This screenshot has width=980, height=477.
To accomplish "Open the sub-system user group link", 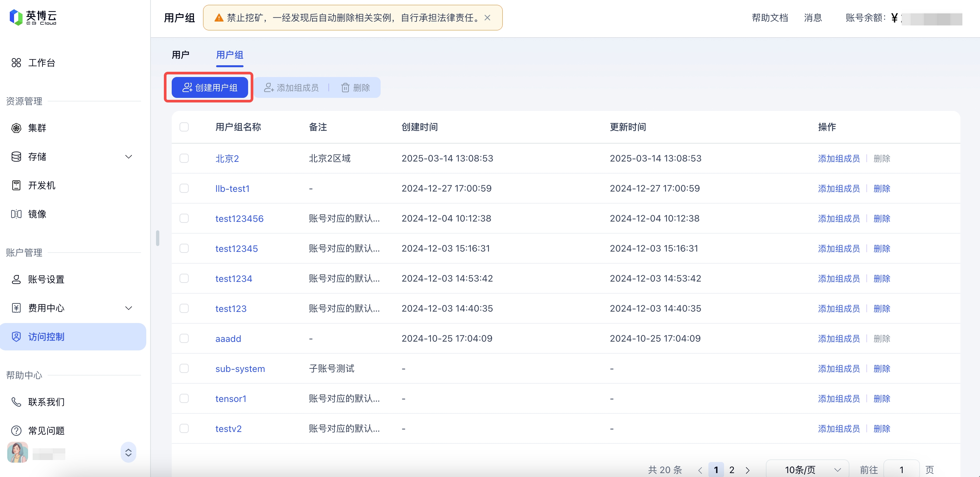I will coord(240,369).
